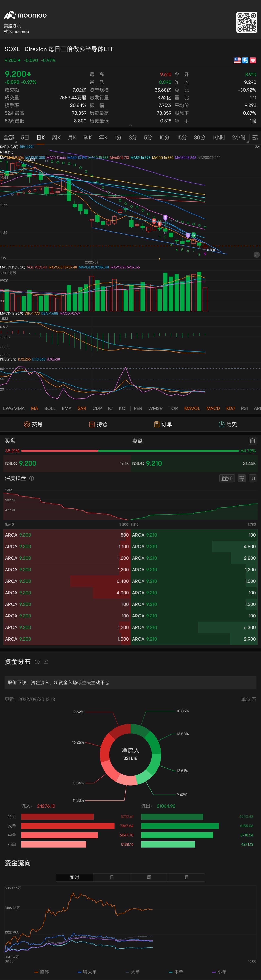Open the 历史 history button
261x980 pixels.
(228, 424)
